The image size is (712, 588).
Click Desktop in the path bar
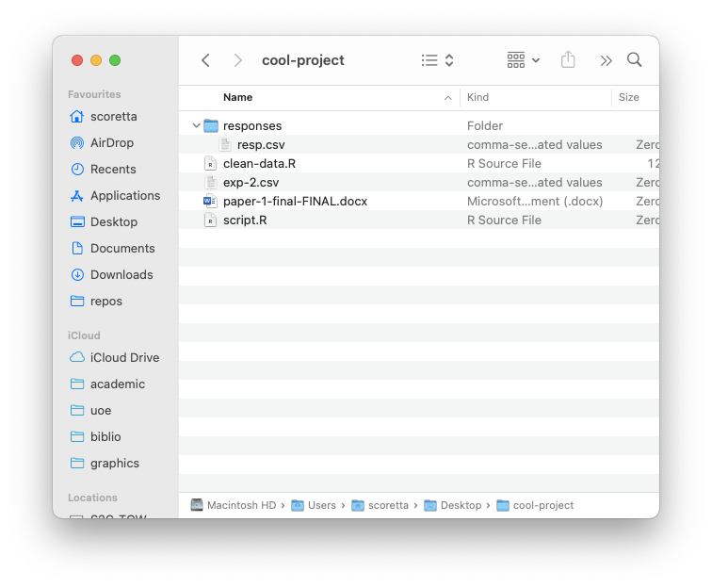460,506
